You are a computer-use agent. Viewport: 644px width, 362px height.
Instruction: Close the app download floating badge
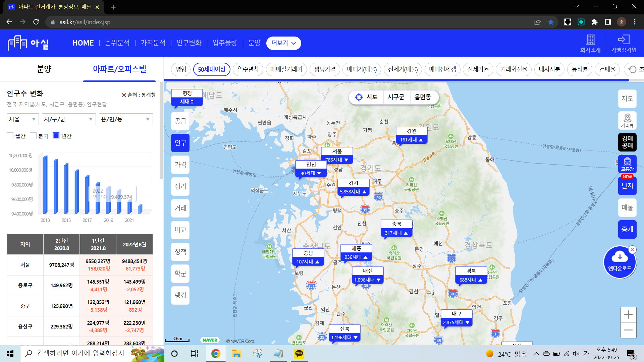(x=632, y=249)
